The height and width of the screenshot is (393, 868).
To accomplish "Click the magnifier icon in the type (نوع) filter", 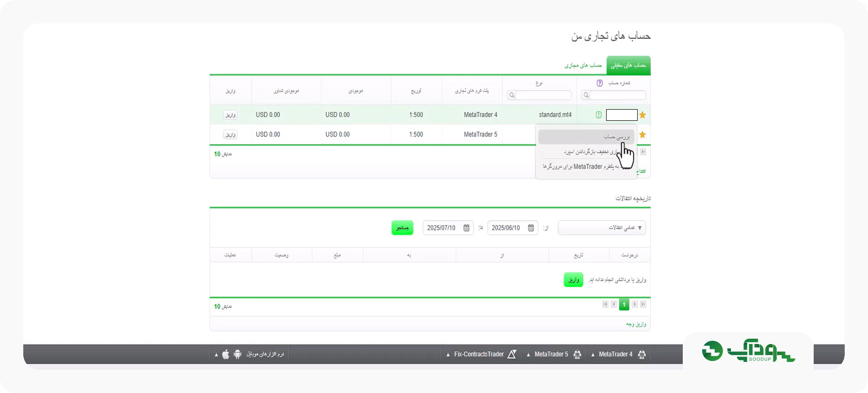I will pyautogui.click(x=512, y=95).
